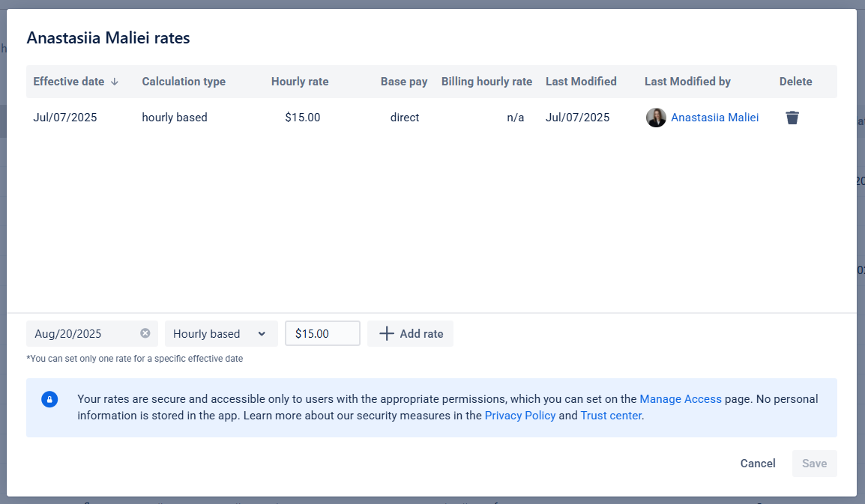Visit the Trust center link
The height and width of the screenshot is (504, 865).
pos(611,416)
